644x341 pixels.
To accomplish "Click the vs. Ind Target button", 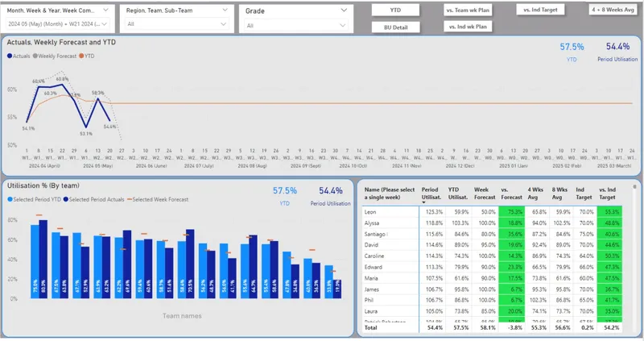I will (x=540, y=10).
